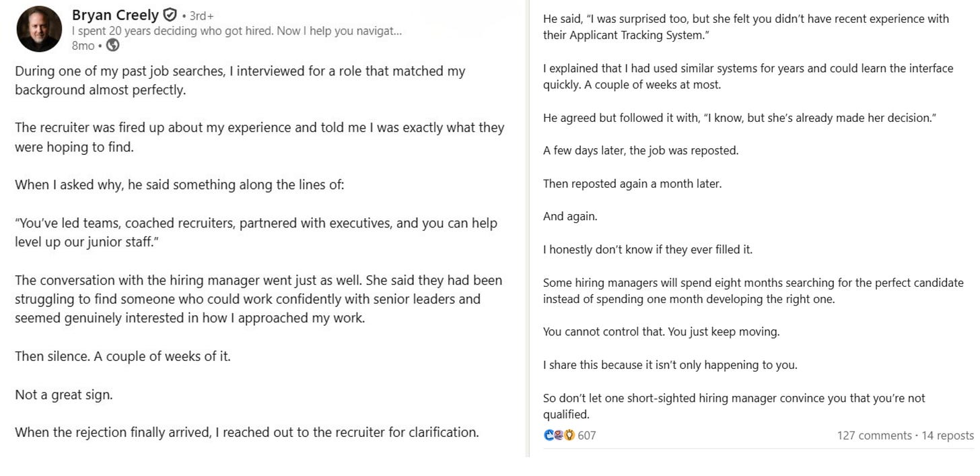Click the blue like reaction icon

(x=549, y=436)
